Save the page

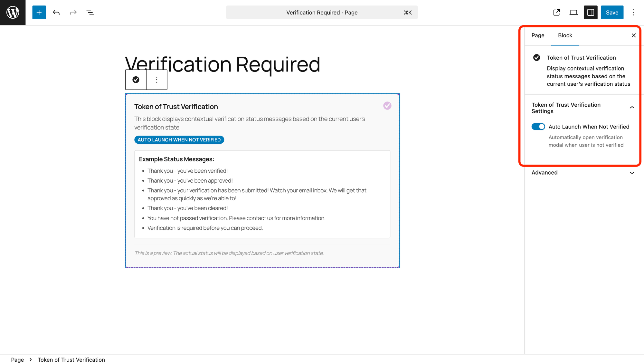pyautogui.click(x=612, y=13)
